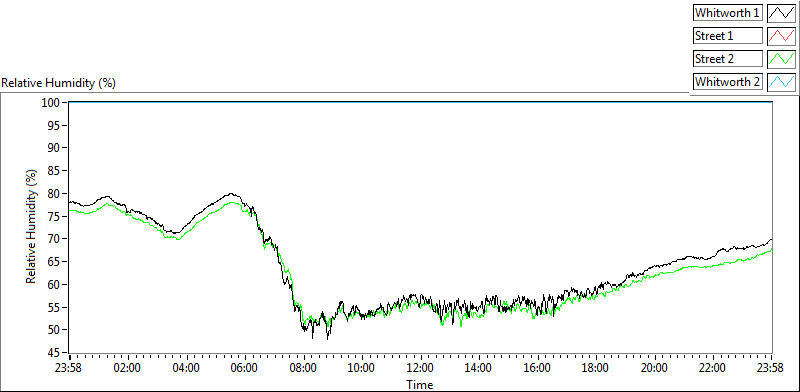Viewport: 800px width, 392px height.
Task: Click the Whitworth 1 black line icon
Action: coord(781,13)
